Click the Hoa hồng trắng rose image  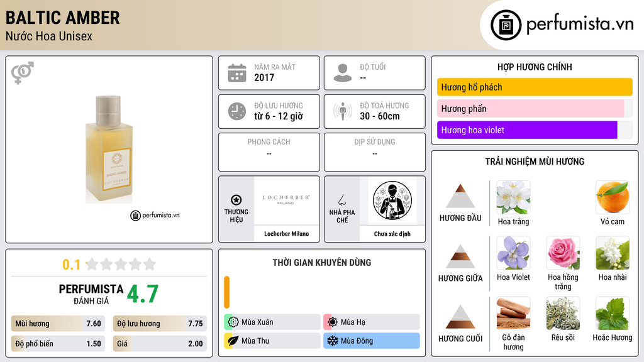pos(563,253)
